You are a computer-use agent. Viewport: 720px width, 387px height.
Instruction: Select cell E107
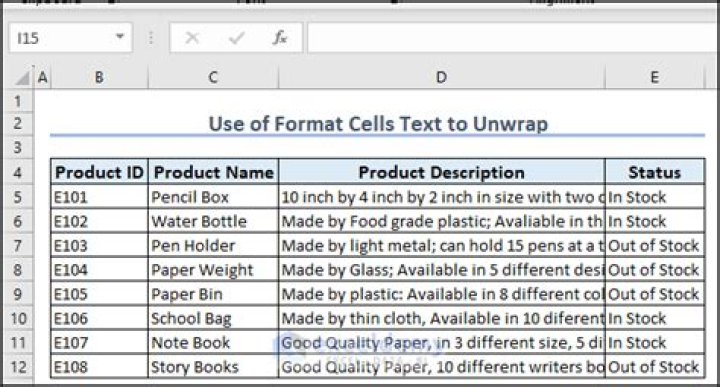[99, 343]
